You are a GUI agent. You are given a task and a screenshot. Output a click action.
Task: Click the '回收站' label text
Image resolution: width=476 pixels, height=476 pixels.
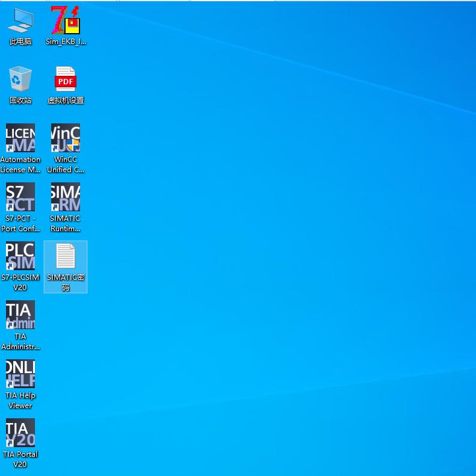20,100
